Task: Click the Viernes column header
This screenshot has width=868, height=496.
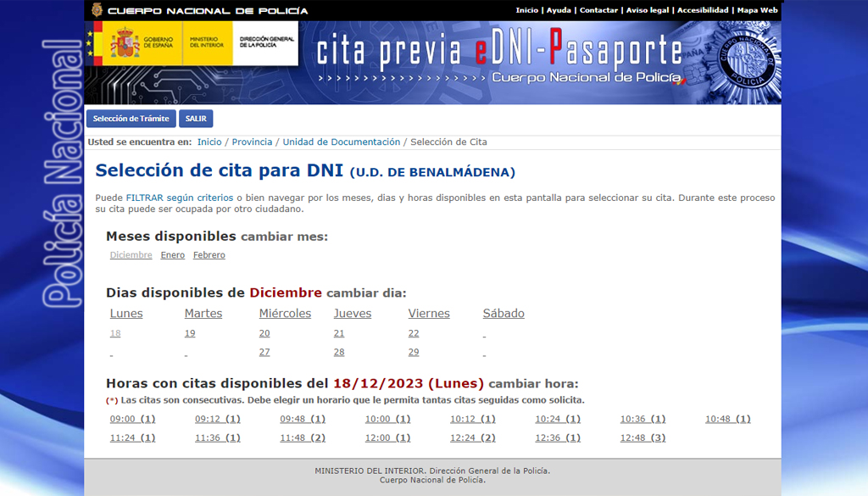Action: coord(429,314)
